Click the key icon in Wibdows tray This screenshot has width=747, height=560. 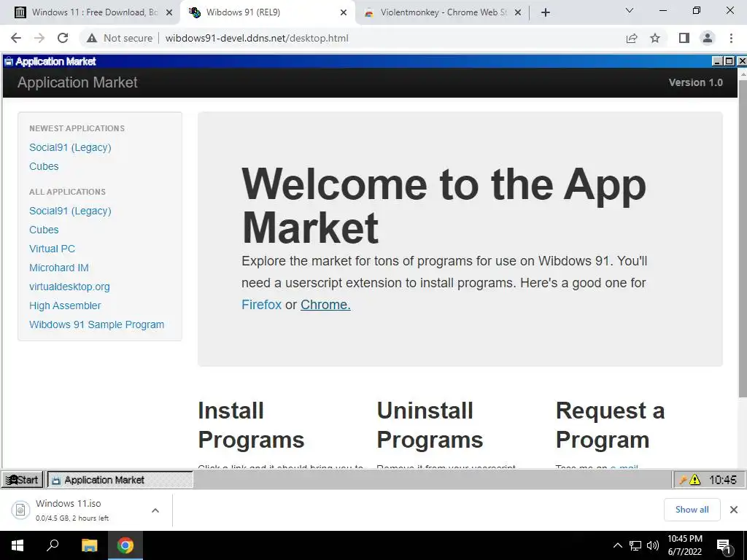[x=682, y=480]
